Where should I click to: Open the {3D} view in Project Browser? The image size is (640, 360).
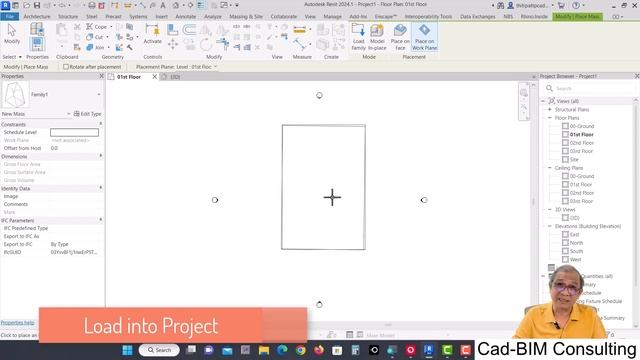pyautogui.click(x=574, y=218)
